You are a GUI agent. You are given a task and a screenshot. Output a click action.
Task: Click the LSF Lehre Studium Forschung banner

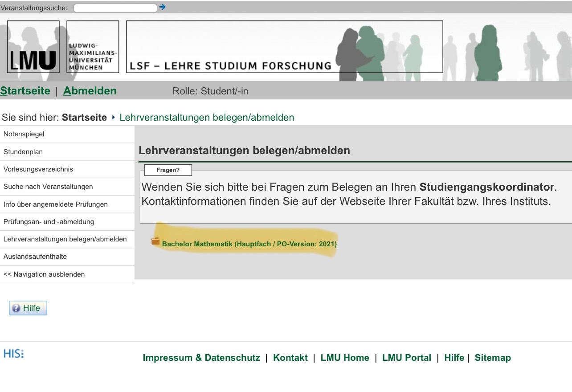pyautogui.click(x=284, y=47)
